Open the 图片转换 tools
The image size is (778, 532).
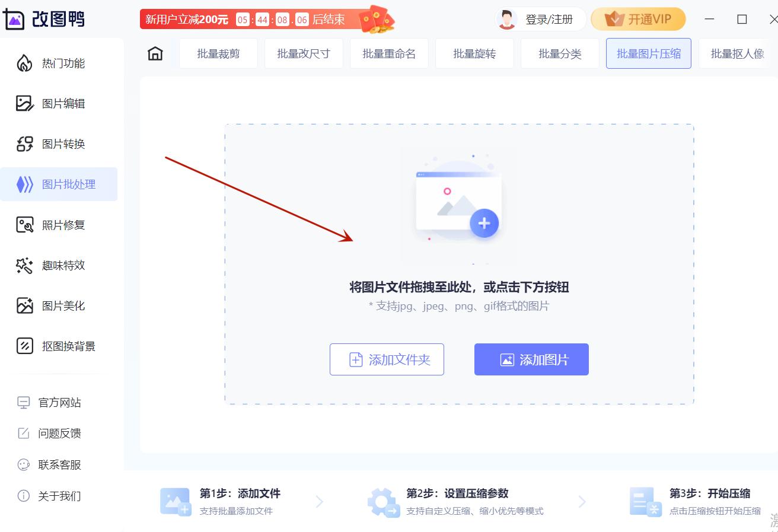(56, 144)
